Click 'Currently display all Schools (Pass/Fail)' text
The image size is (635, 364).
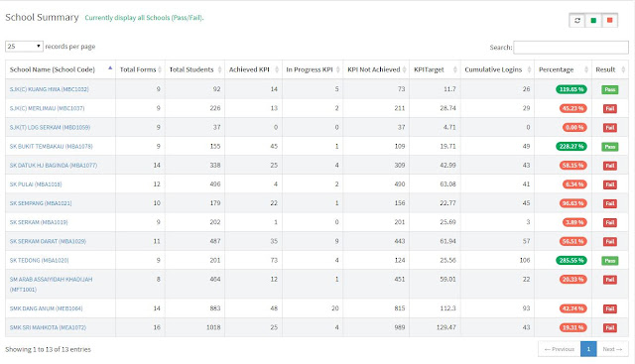tap(144, 18)
